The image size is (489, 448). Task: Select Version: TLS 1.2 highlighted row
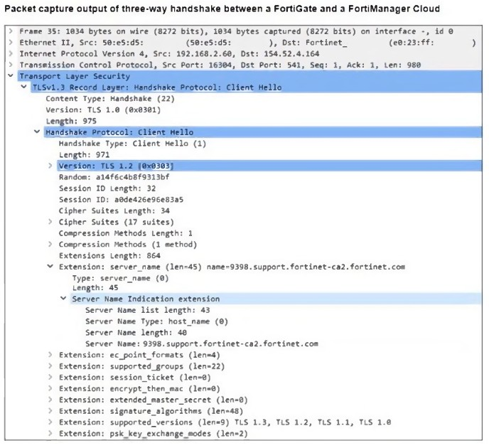269,166
